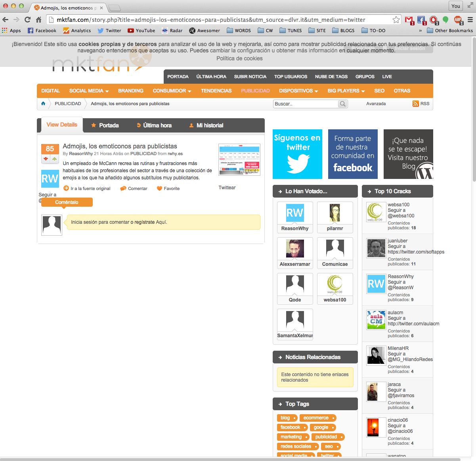Click the ecommerce tag
This screenshot has height=461, width=476.
point(318,418)
